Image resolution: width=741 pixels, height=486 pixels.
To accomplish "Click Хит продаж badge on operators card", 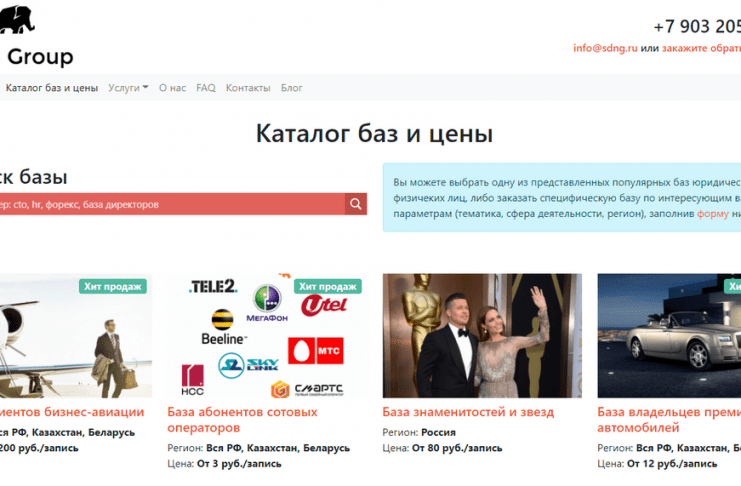I will (327, 286).
